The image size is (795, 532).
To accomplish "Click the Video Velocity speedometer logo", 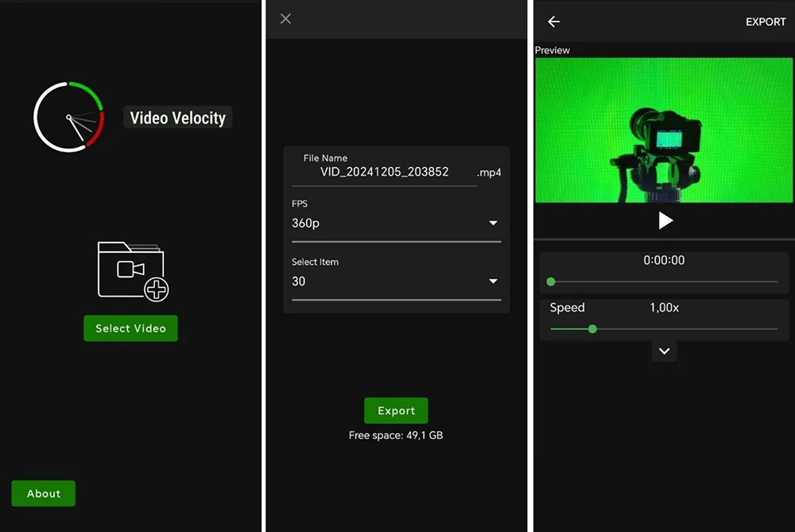I will pyautogui.click(x=69, y=117).
